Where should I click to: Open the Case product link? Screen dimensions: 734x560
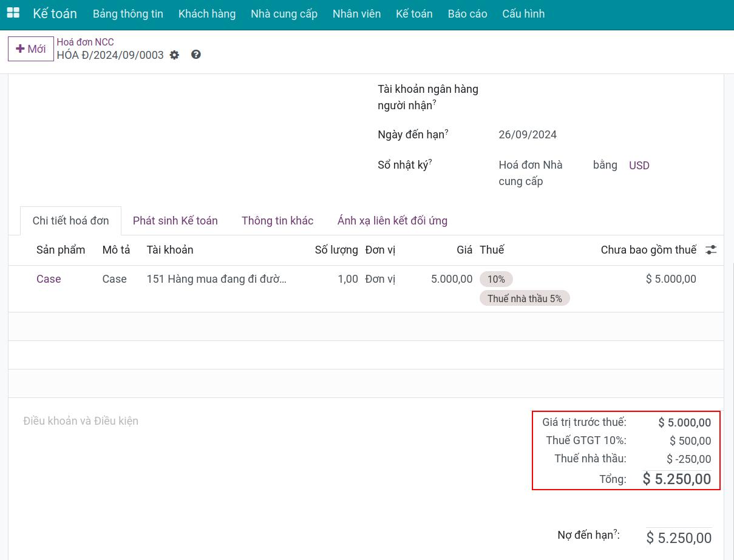coord(49,279)
